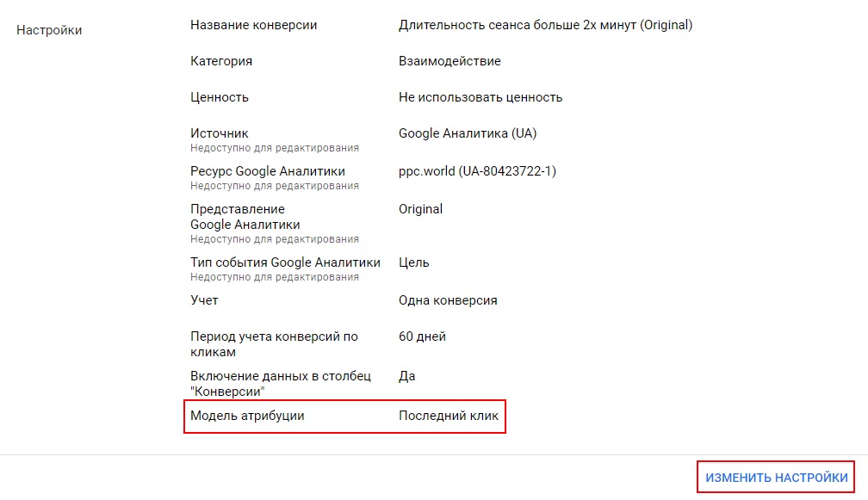
Task: Click the Ресурс Google Аналитики label
Action: (268, 171)
